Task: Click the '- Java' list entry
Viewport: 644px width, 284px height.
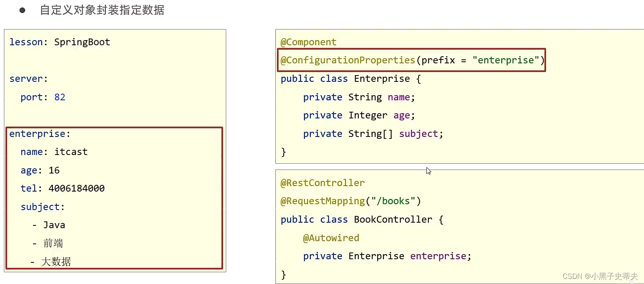Action: [49, 225]
